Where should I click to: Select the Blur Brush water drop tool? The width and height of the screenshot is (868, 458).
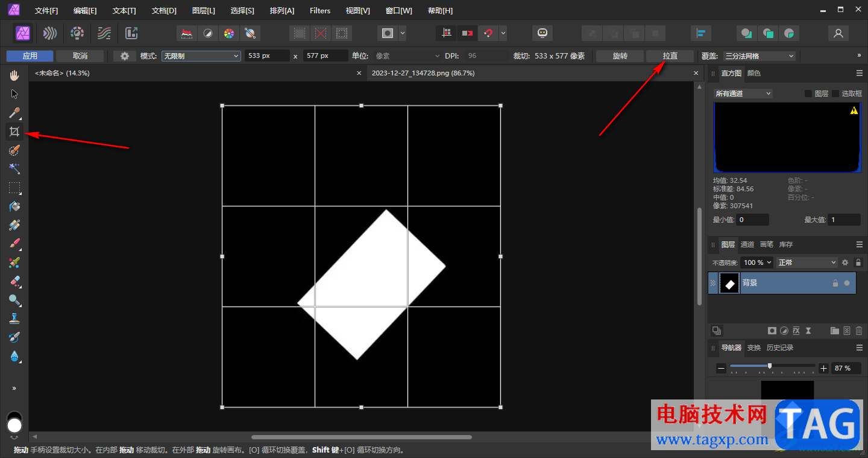click(14, 356)
